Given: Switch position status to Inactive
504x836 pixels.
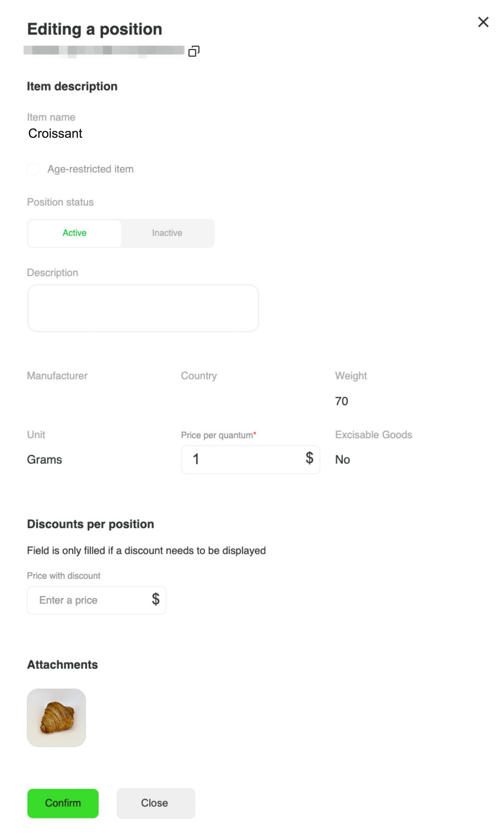Looking at the screenshot, I should [167, 233].
